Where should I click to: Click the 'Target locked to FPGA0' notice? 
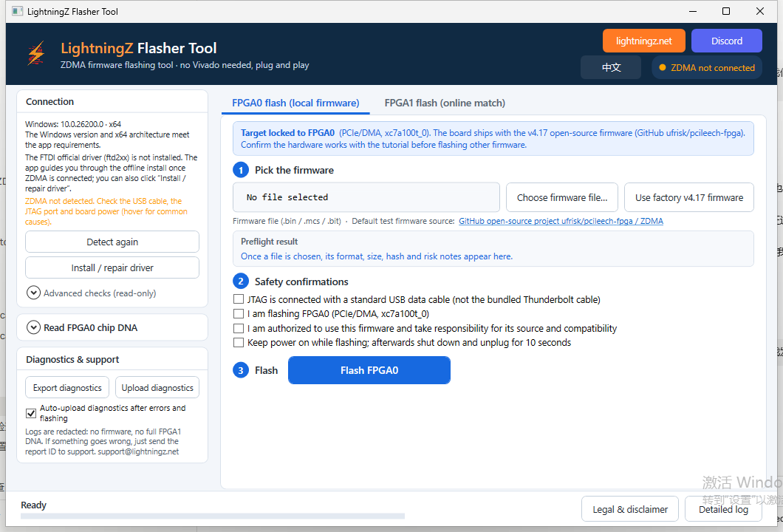(493, 138)
